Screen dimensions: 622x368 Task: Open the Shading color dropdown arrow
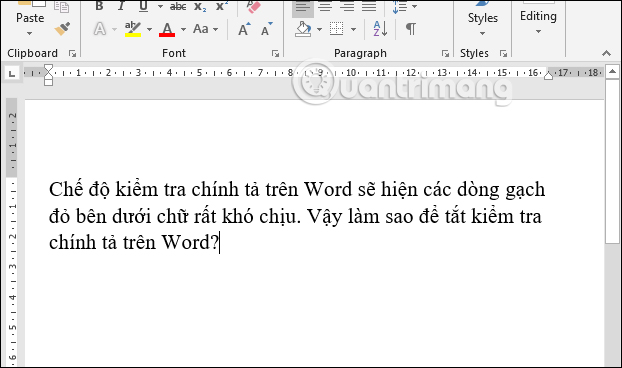tap(319, 29)
